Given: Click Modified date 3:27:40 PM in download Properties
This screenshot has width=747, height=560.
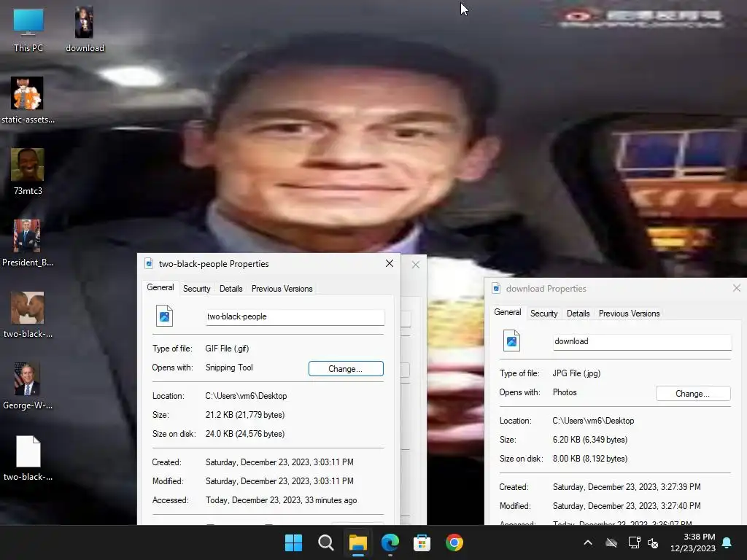Looking at the screenshot, I should 627,506.
